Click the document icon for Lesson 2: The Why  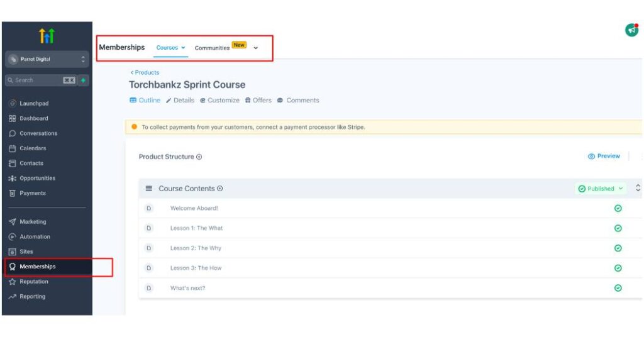148,248
